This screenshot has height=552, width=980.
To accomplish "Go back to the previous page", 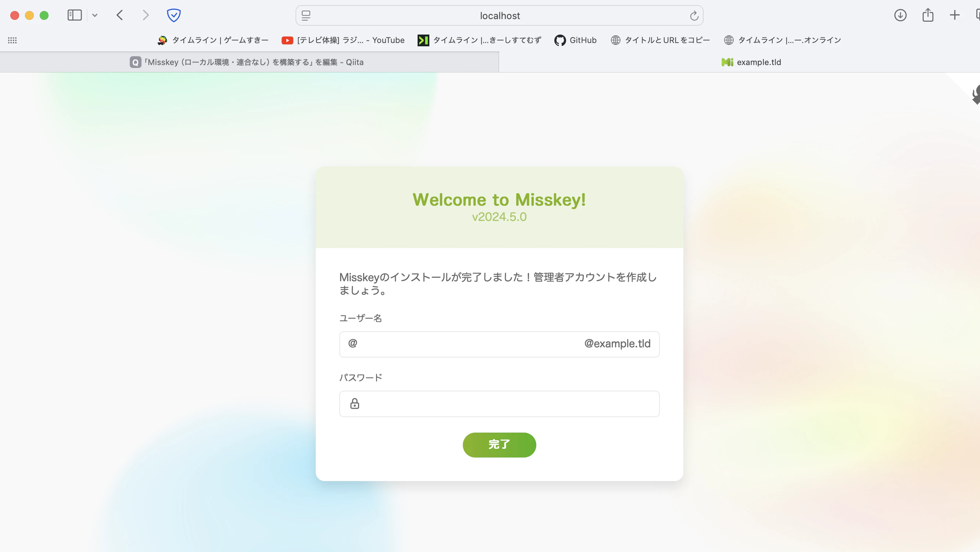I will (120, 15).
